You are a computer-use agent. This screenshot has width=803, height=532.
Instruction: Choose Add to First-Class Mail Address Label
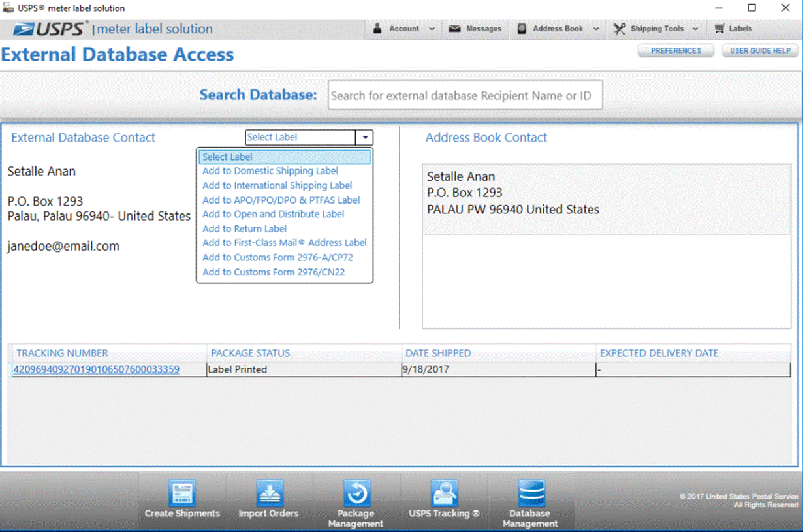pos(285,243)
